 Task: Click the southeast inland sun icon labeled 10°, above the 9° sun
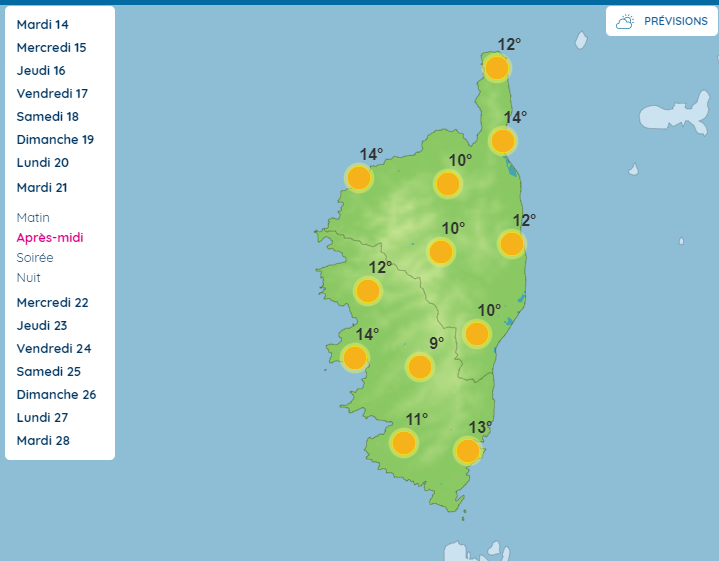pyautogui.click(x=477, y=333)
